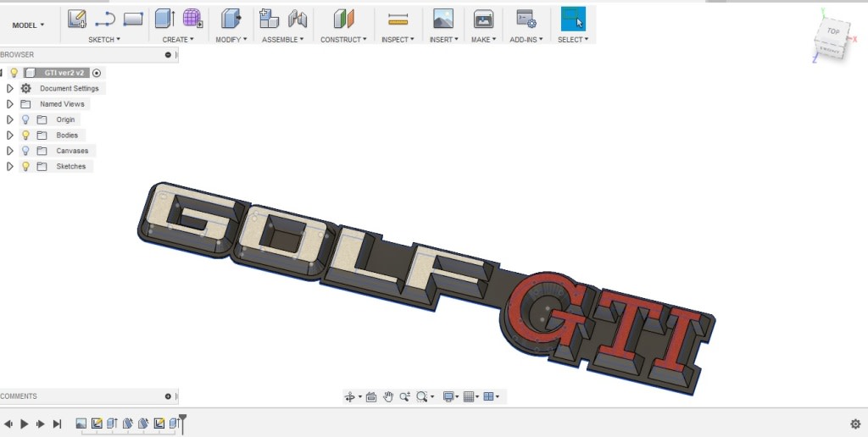The width and height of the screenshot is (868, 437).
Task: Step timeline forward one feature
Action: (41, 424)
